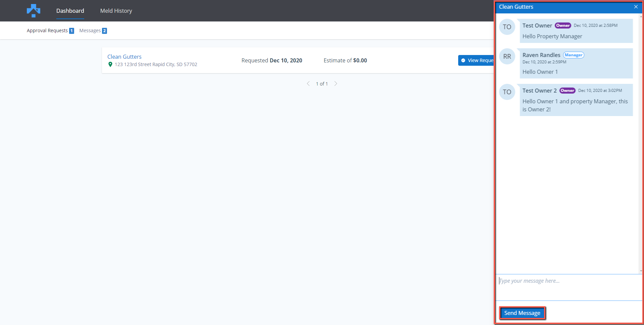644x325 pixels.
Task: Open the Clean Gutters request link
Action: pyautogui.click(x=124, y=57)
